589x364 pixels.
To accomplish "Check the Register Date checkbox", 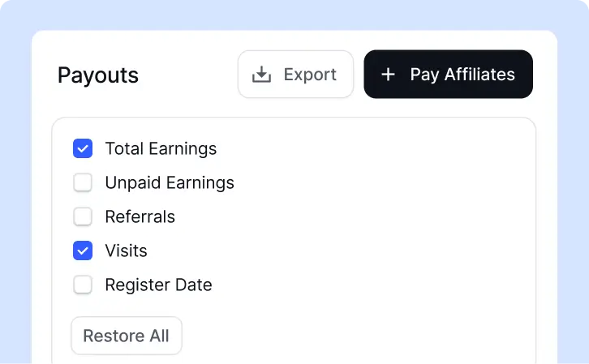I will pyautogui.click(x=83, y=285).
